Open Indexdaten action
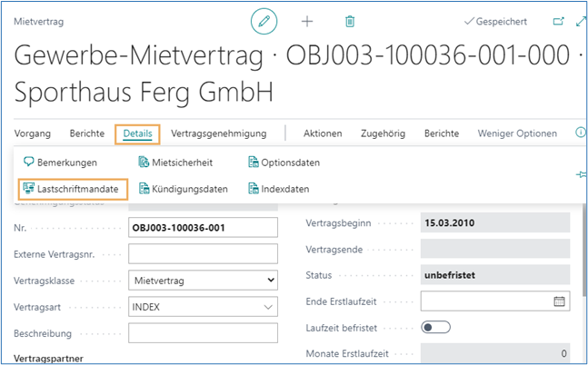Screen dimensions: 588x365 (279, 189)
